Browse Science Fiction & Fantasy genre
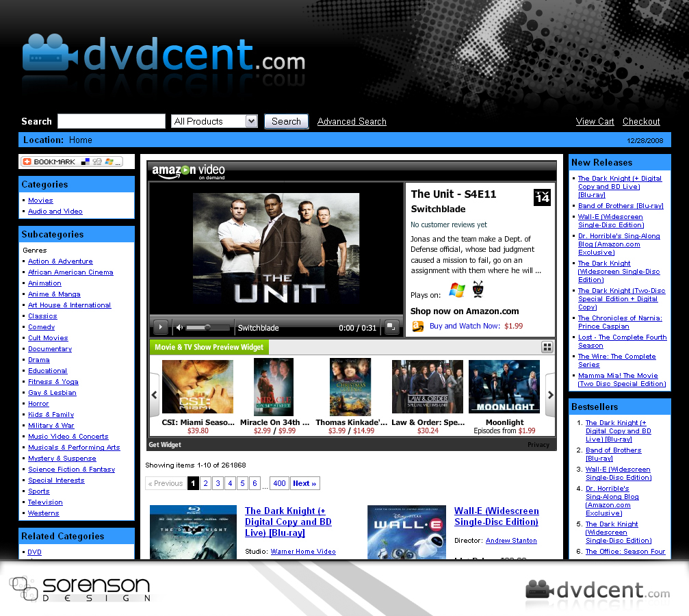Viewport: 689px width, 616px height. pos(72,469)
